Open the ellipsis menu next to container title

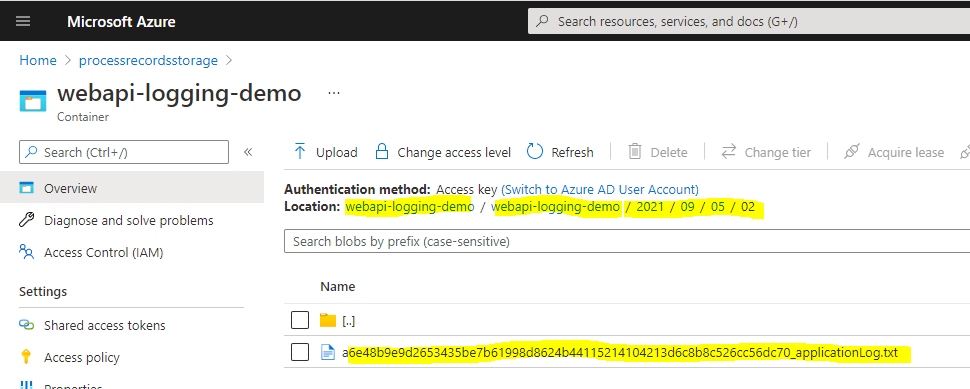click(x=334, y=94)
